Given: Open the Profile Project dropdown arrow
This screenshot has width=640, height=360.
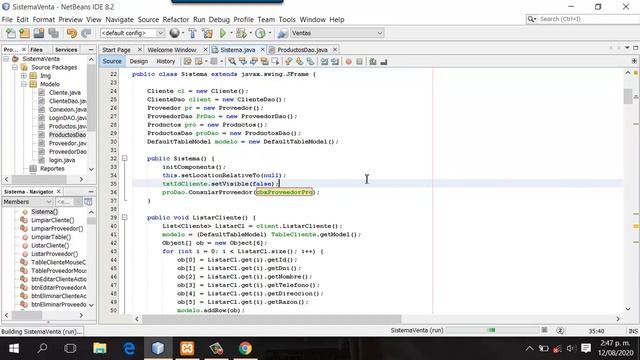Looking at the screenshot, I should [269, 33].
